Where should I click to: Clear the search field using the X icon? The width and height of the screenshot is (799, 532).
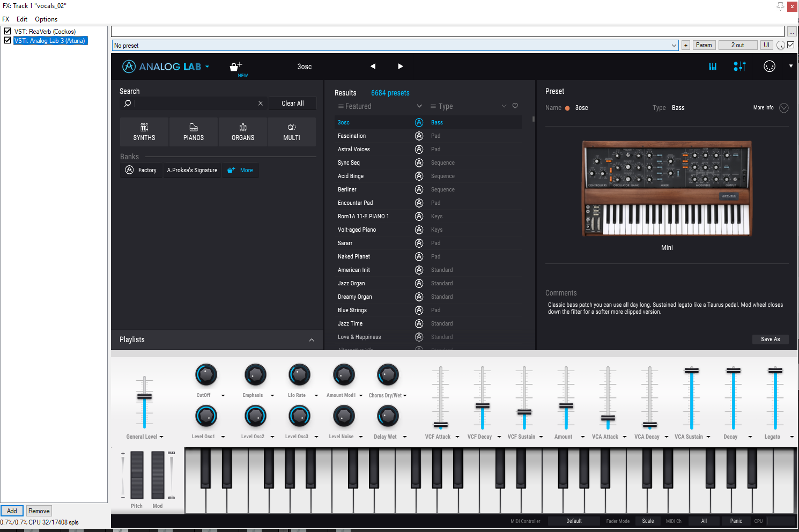[261, 103]
